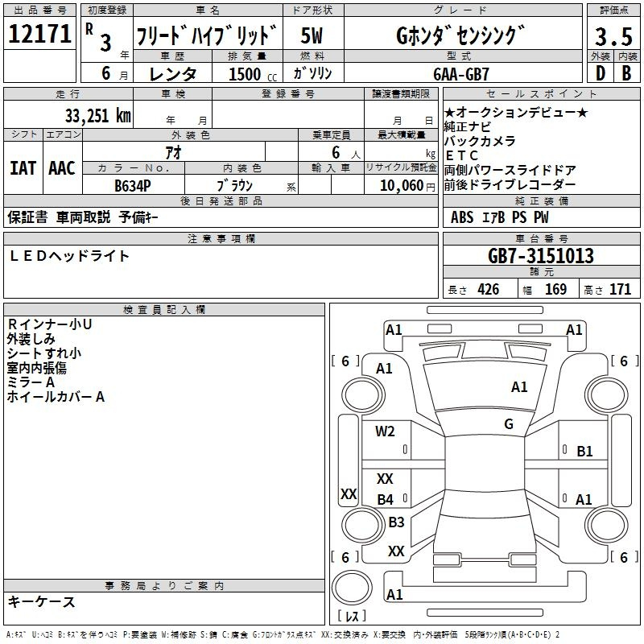The width and height of the screenshot is (644, 644).
Task: Click エアB in genuine equipment
Action: pyautogui.click(x=493, y=217)
